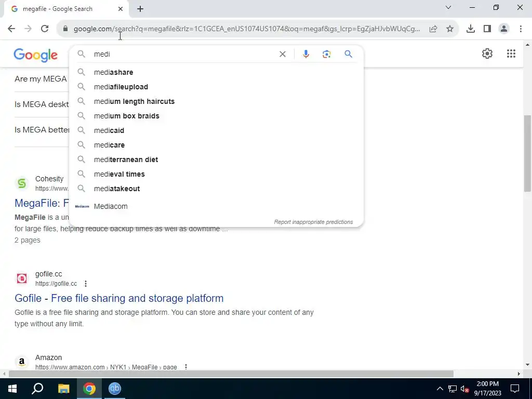Click the Amazon result site name
Image resolution: width=532 pixels, height=399 pixels.
(x=48, y=357)
